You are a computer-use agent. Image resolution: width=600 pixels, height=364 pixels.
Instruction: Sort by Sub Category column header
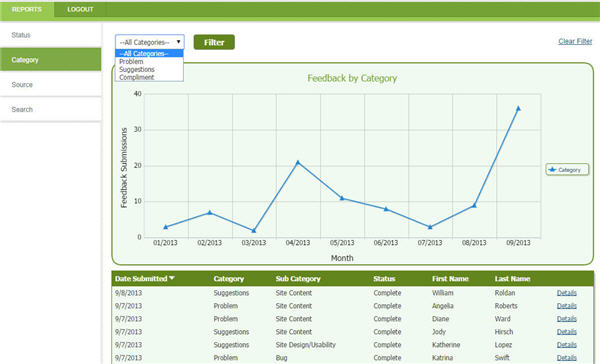click(298, 279)
